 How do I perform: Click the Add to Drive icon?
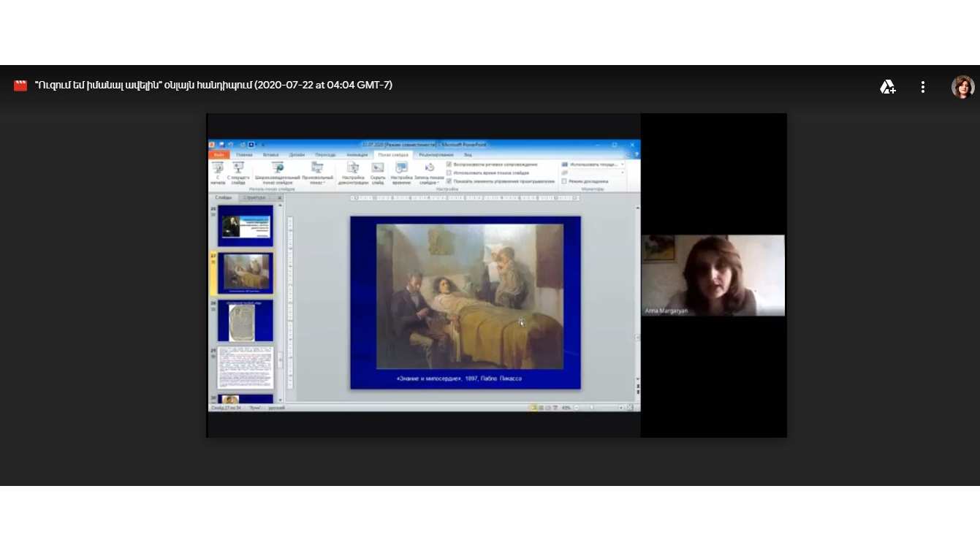click(887, 87)
